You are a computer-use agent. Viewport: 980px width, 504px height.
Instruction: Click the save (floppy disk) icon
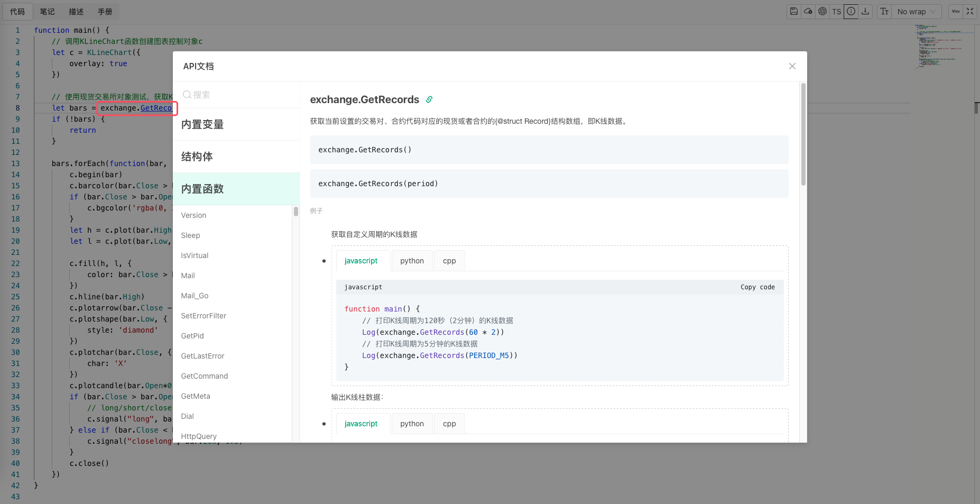[793, 11]
